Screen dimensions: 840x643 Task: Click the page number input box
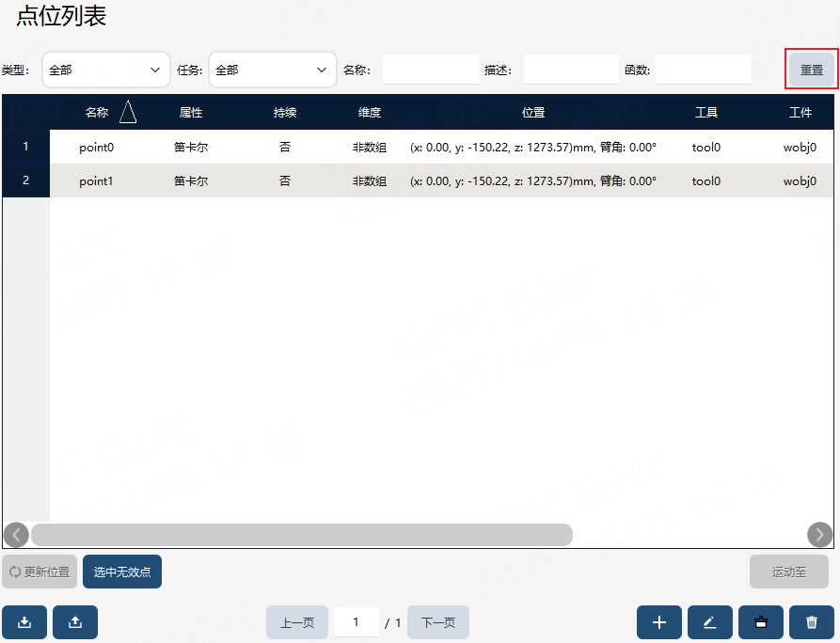coord(357,622)
